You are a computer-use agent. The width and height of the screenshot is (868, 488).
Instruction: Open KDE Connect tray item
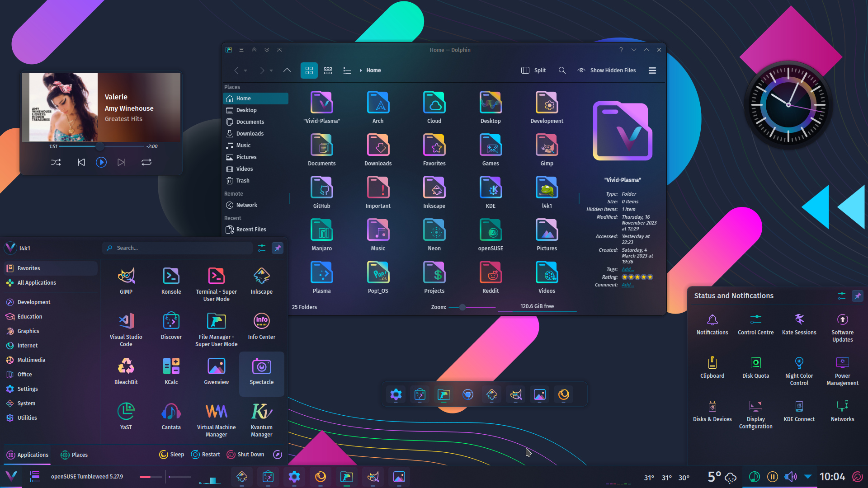pos(799,411)
